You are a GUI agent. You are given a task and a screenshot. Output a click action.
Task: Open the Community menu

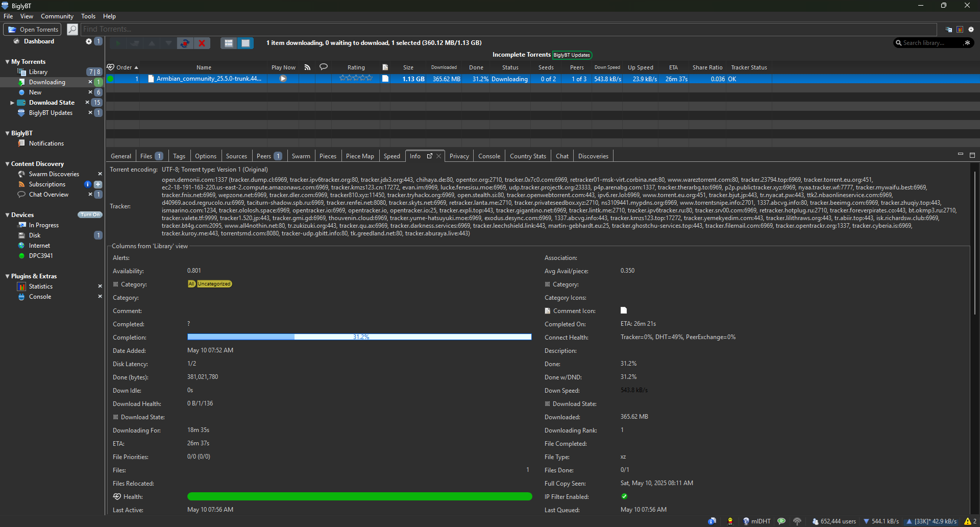click(x=57, y=16)
